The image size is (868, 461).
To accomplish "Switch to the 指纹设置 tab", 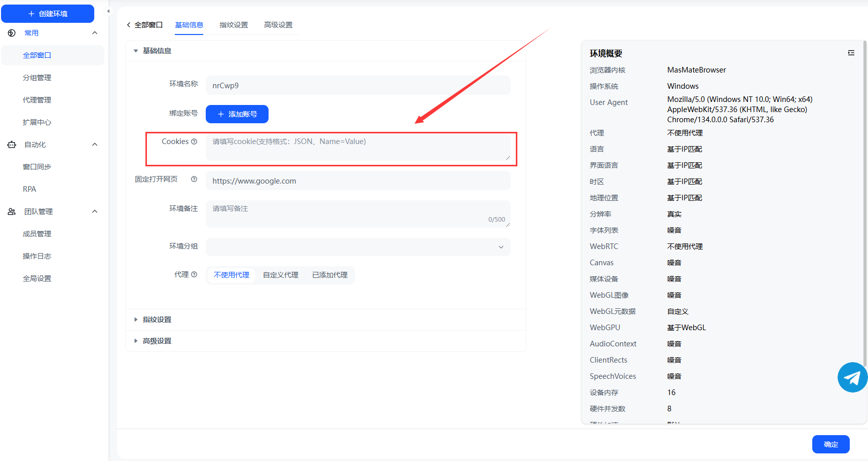I will [x=234, y=25].
